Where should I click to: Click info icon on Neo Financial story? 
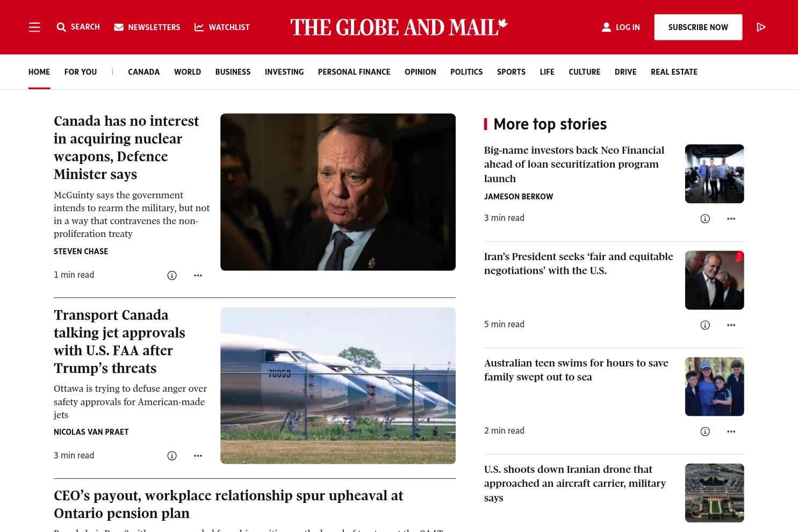(x=705, y=218)
